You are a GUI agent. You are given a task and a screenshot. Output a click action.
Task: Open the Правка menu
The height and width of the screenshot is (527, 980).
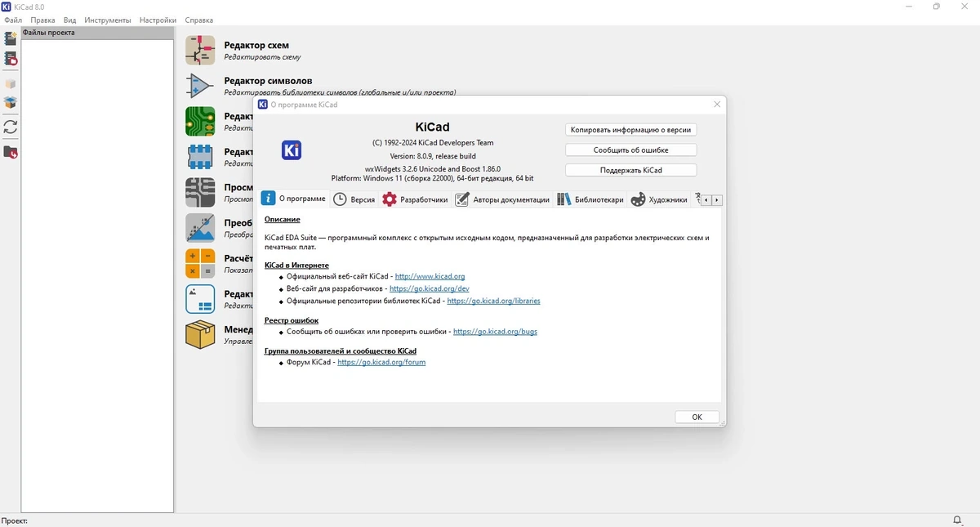pos(42,20)
